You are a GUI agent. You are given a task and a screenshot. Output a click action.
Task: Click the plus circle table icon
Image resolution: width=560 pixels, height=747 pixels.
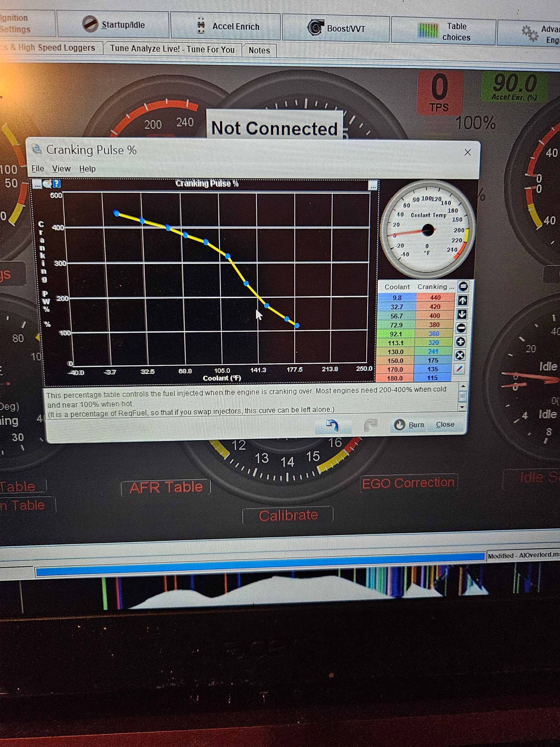point(461,342)
